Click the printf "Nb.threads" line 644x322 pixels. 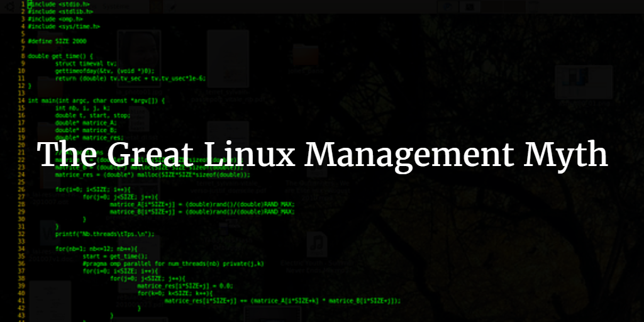pos(105,234)
